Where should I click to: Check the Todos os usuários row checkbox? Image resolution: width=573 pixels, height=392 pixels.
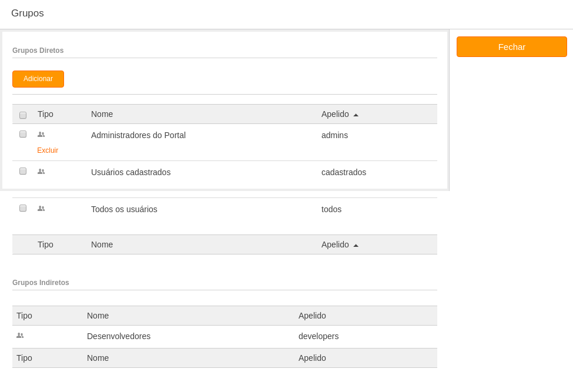pyautogui.click(x=23, y=208)
